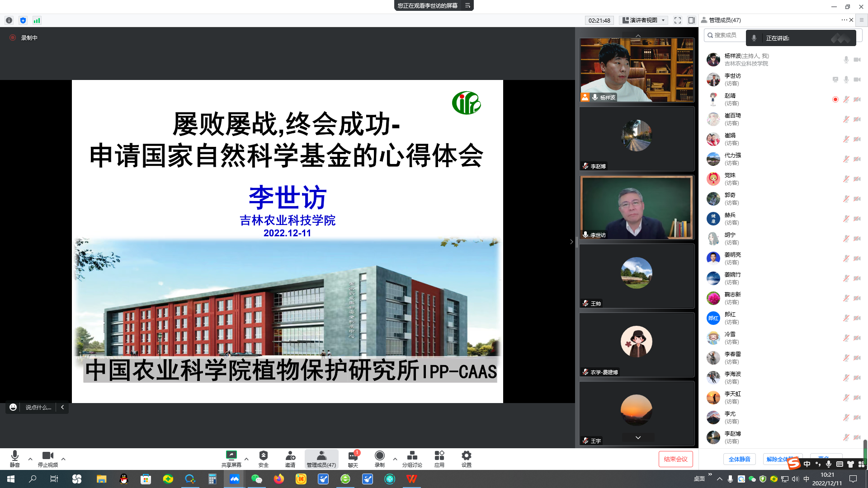Toggle camera with the 停止视频 button
868x488 pixels.
[x=47, y=455]
